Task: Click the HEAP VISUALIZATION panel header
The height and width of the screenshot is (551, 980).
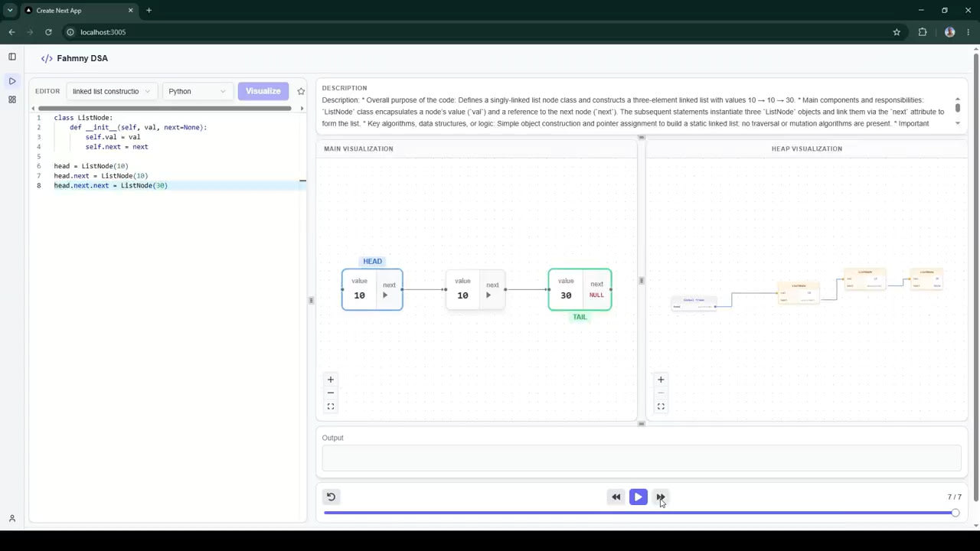Action: tap(806, 148)
